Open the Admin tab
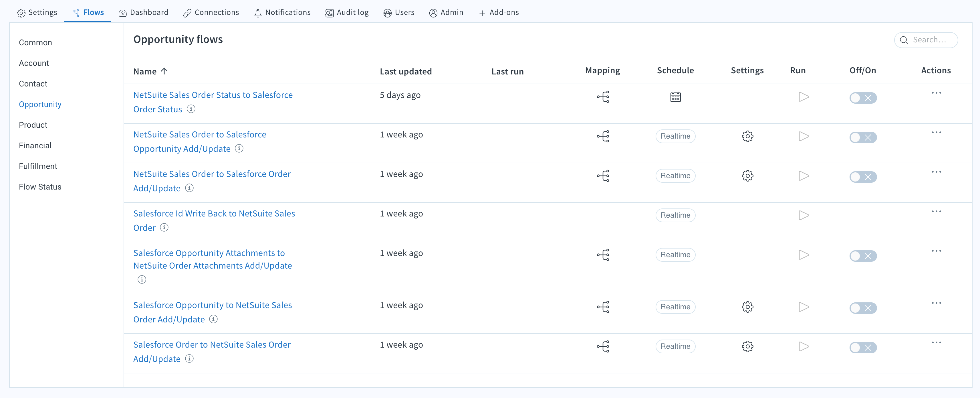The image size is (980, 398). [446, 13]
